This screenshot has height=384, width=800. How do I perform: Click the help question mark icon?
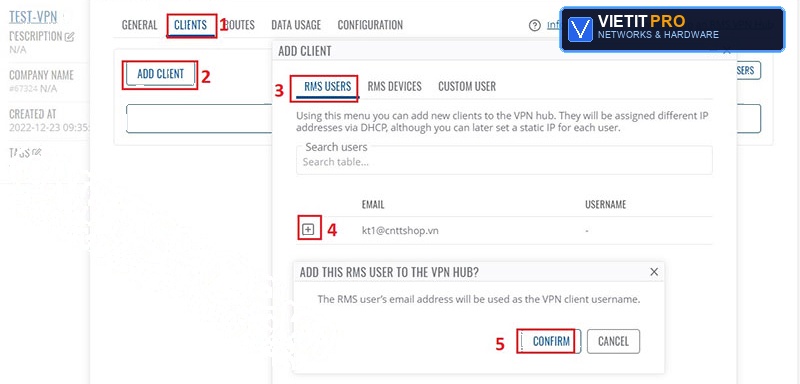[x=534, y=25]
